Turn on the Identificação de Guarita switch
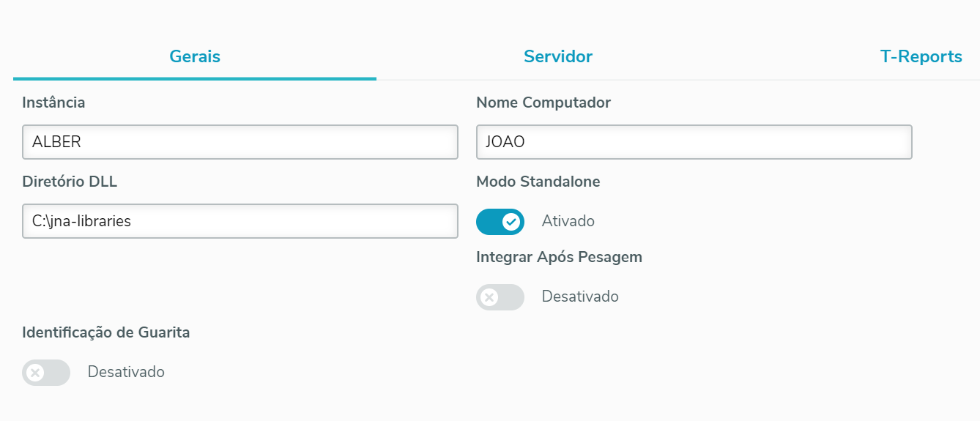 coord(46,373)
